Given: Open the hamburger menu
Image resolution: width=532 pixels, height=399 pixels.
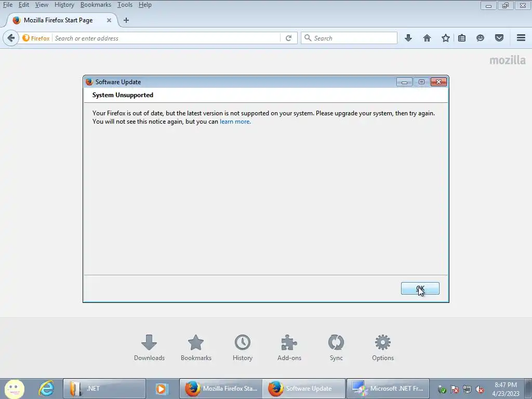Looking at the screenshot, I should 521,38.
